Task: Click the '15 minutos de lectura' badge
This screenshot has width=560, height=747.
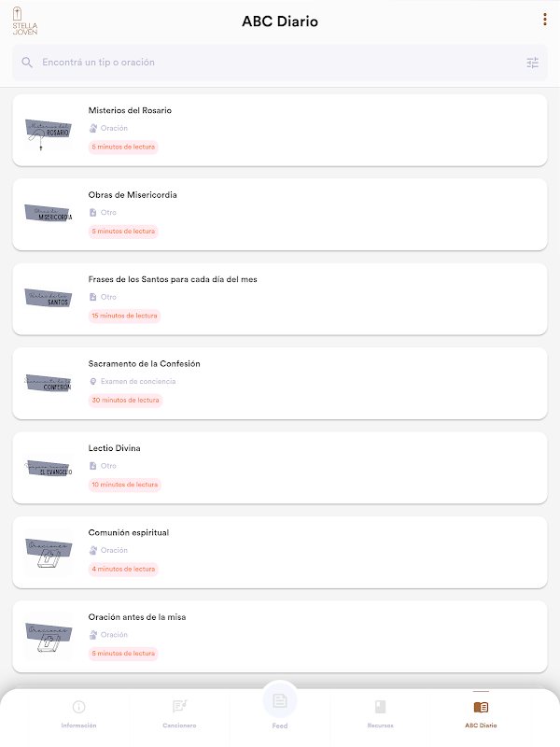Action: click(125, 316)
